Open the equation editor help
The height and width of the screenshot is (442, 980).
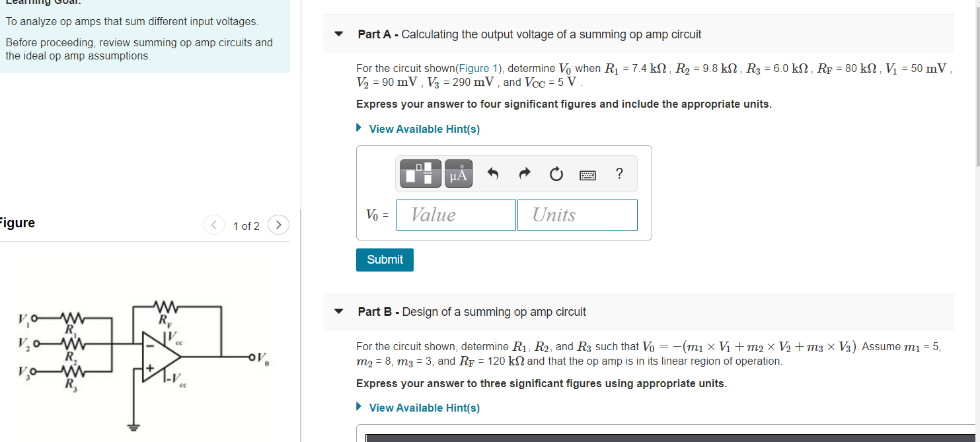coord(619,173)
